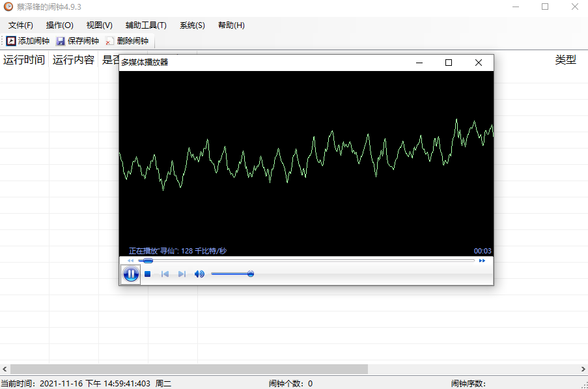Skip to the next track
The height and width of the screenshot is (389, 588).
tap(182, 274)
